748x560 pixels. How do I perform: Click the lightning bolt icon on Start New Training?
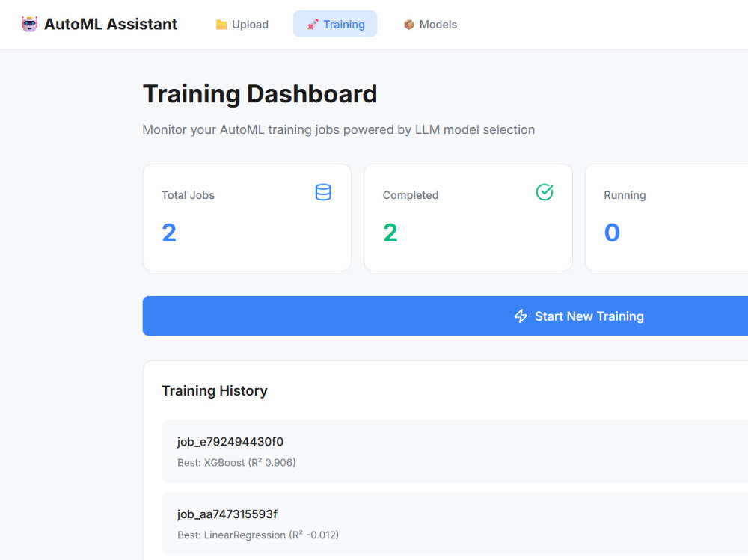(521, 316)
